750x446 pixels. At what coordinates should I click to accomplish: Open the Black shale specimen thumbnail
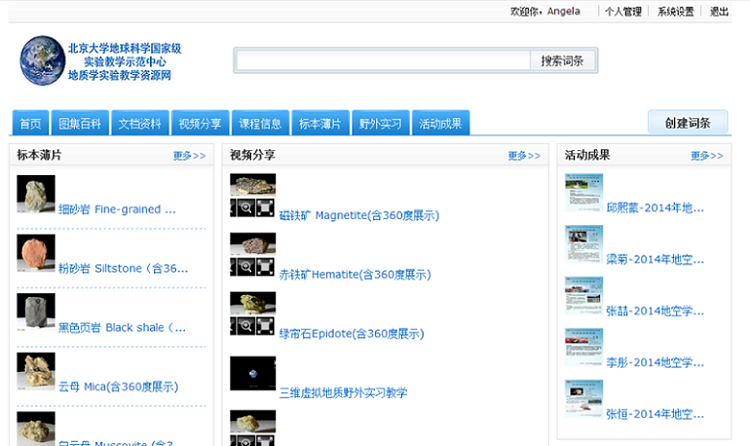click(x=36, y=312)
